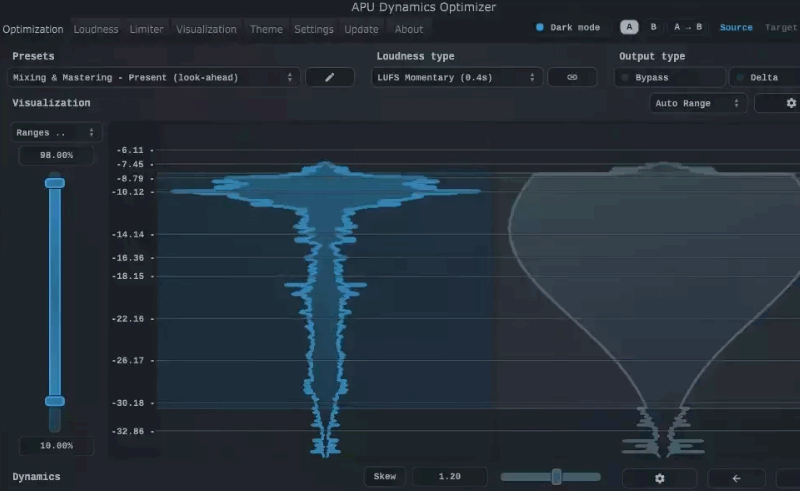Click the upper range slider handle
The width and height of the screenshot is (800, 491).
(55, 183)
